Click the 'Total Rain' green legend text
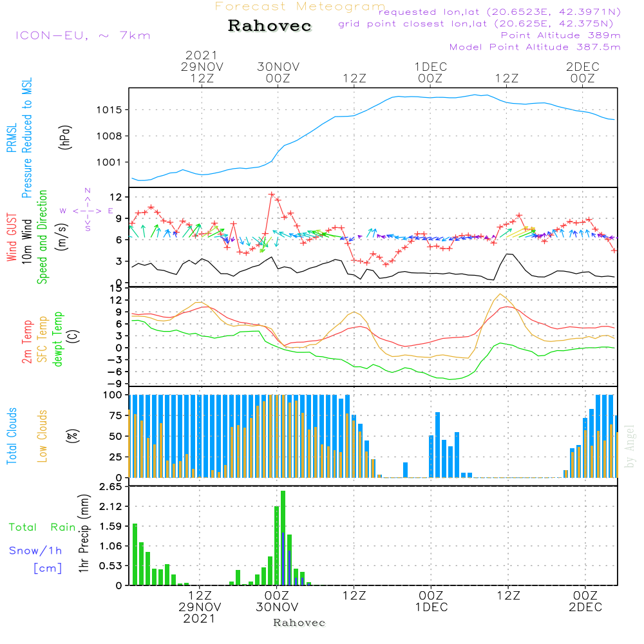 42,527
